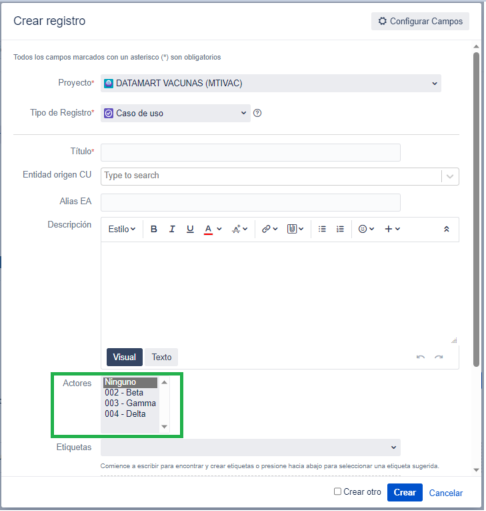Viewport: 486px width, 511px height.
Task: Click the Cancelar link
Action: click(x=446, y=493)
